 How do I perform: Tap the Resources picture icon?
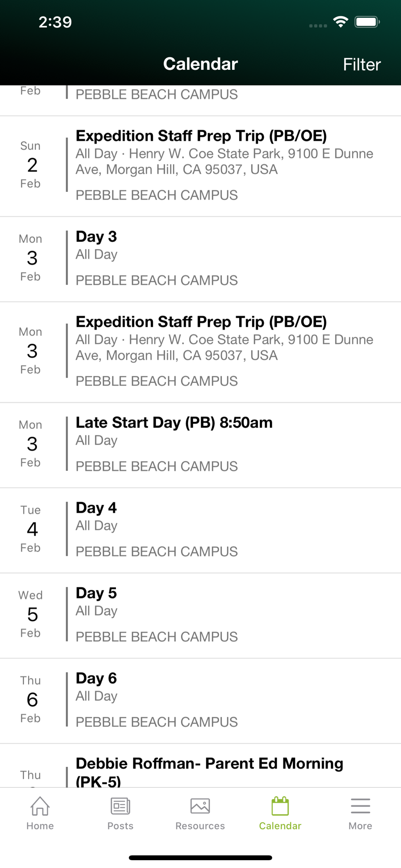(200, 806)
